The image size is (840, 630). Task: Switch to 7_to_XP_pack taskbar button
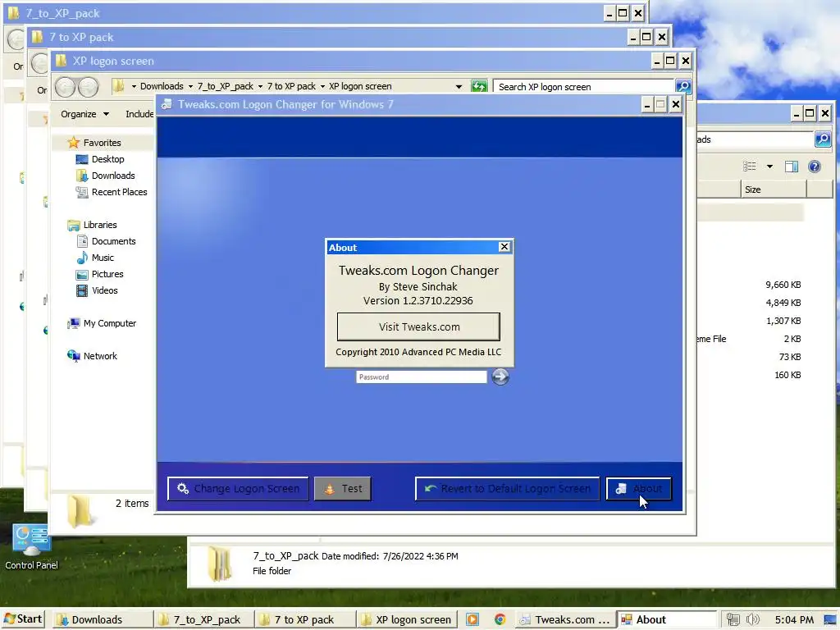tap(203, 620)
